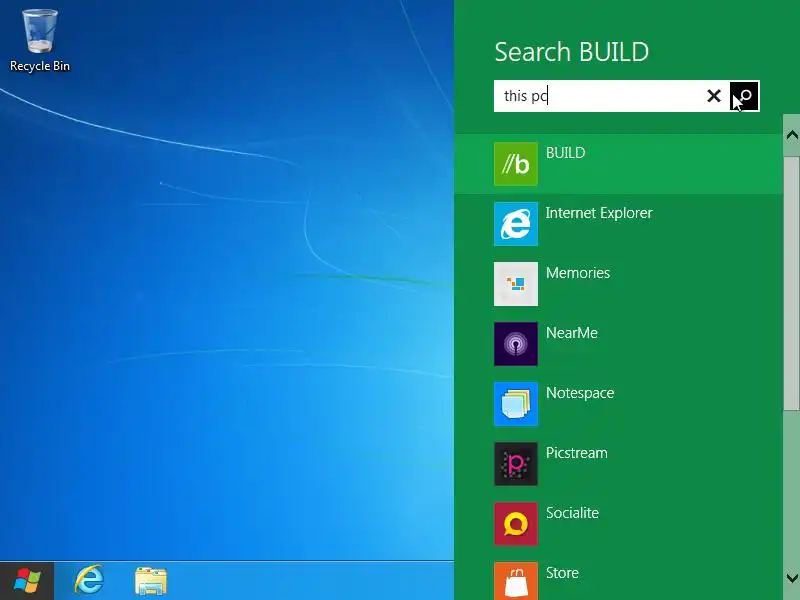
Task: Click the NearMe label in the list
Action: point(571,333)
